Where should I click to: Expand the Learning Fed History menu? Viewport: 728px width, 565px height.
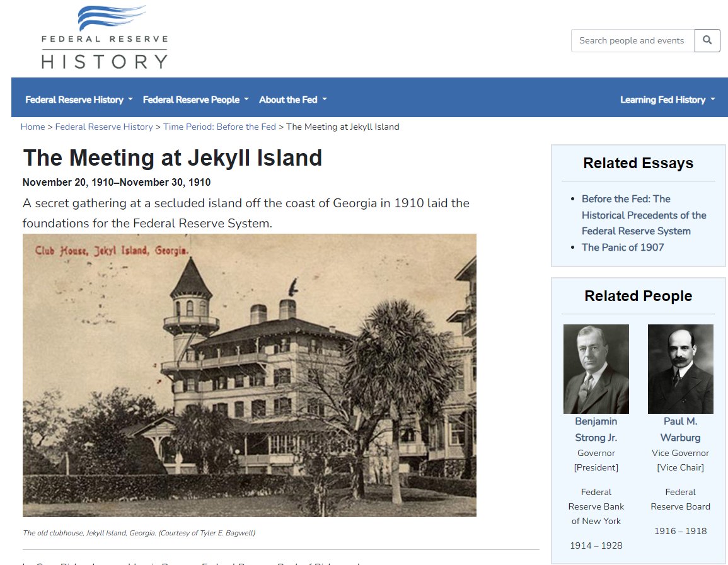point(667,100)
